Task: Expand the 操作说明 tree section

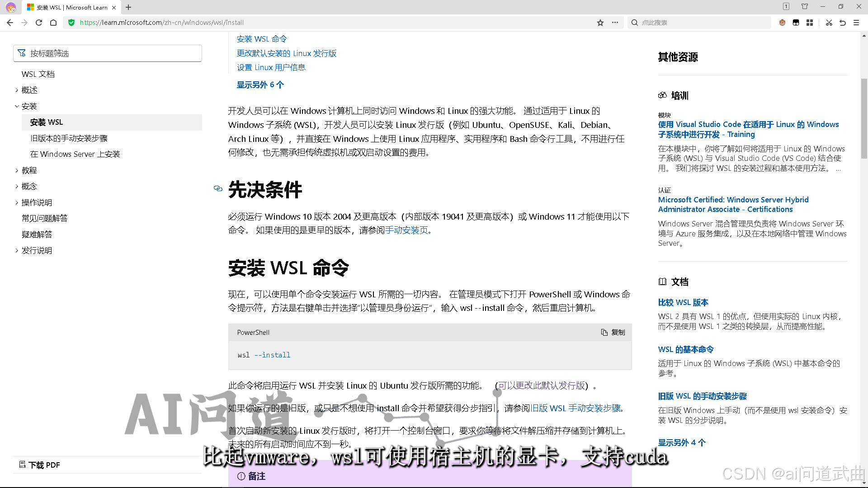Action: [17, 202]
